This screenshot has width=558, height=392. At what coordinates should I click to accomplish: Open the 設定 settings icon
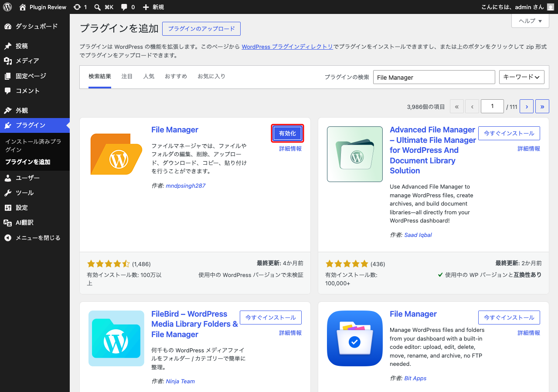coord(8,208)
